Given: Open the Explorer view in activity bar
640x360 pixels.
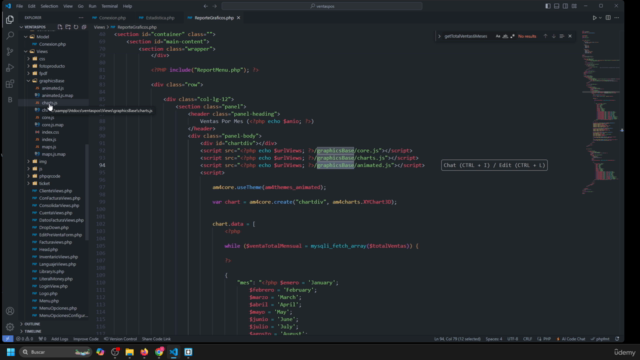Looking at the screenshot, I should pyautogui.click(x=10, y=20).
